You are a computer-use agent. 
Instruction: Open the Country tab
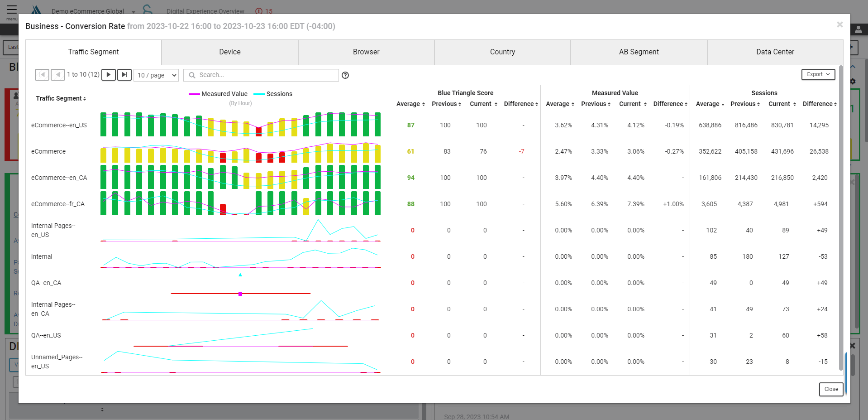502,52
